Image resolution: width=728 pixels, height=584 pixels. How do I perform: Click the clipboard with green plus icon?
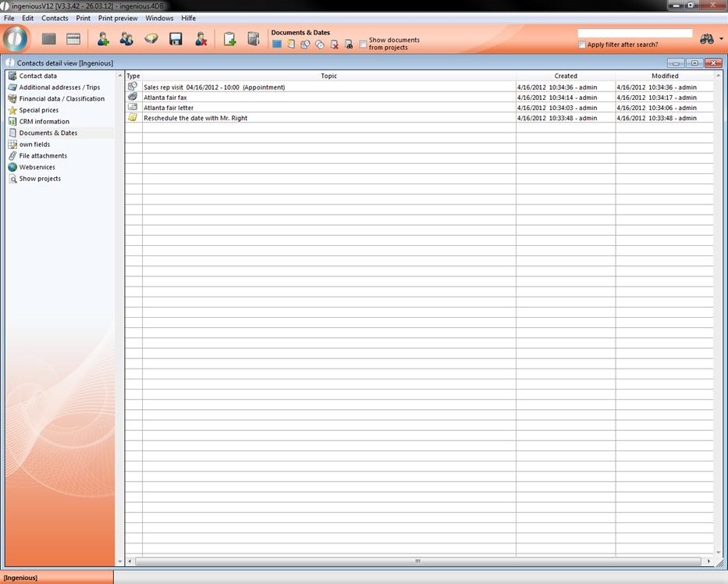click(229, 39)
